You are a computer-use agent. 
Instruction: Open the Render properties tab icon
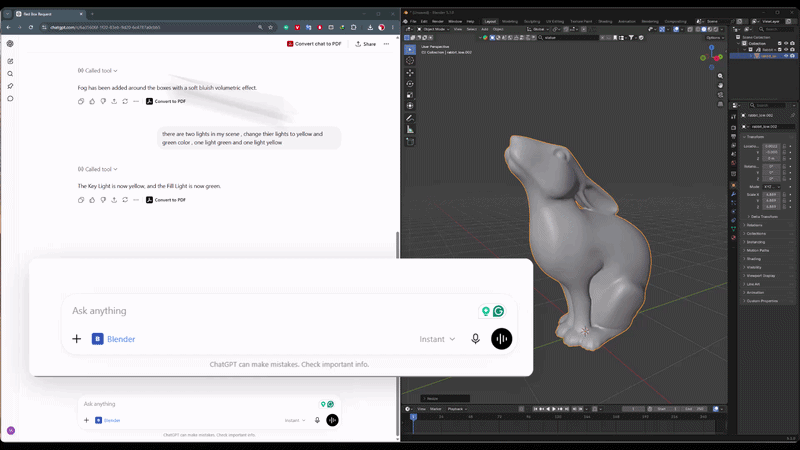click(x=733, y=128)
